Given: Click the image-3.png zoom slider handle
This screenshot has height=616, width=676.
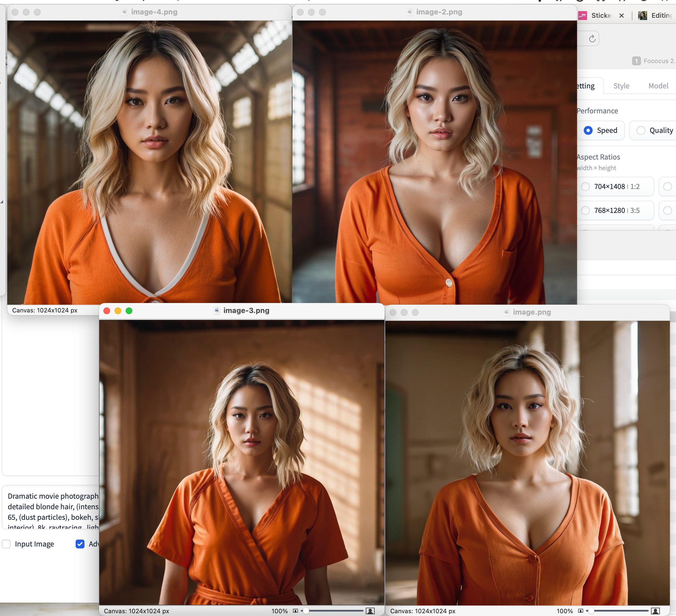Looking at the screenshot, I should pyautogui.click(x=306, y=611).
